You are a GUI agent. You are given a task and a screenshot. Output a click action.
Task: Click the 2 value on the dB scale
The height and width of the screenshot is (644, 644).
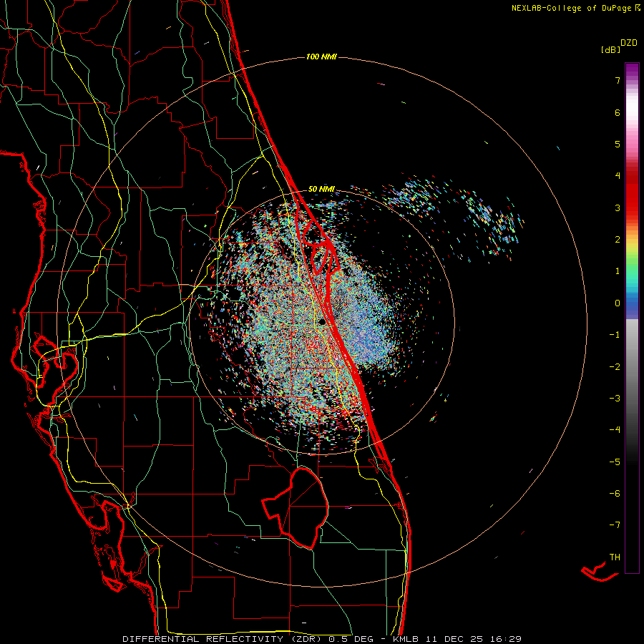618,240
